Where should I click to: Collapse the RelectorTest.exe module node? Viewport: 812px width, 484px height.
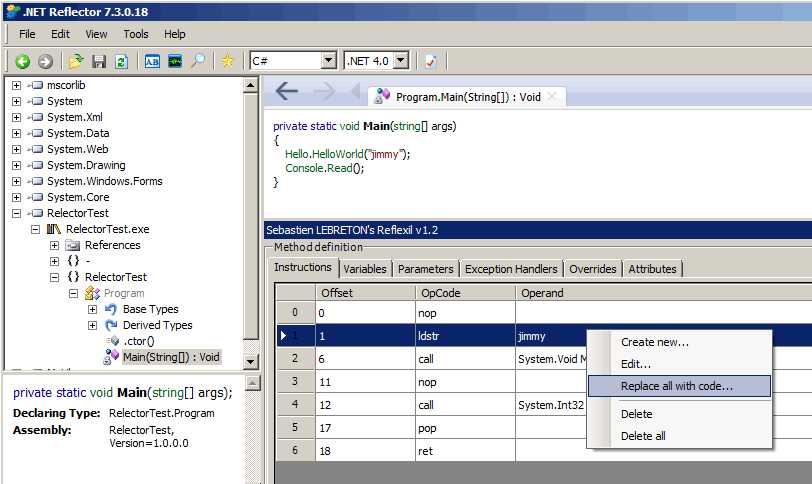click(35, 229)
